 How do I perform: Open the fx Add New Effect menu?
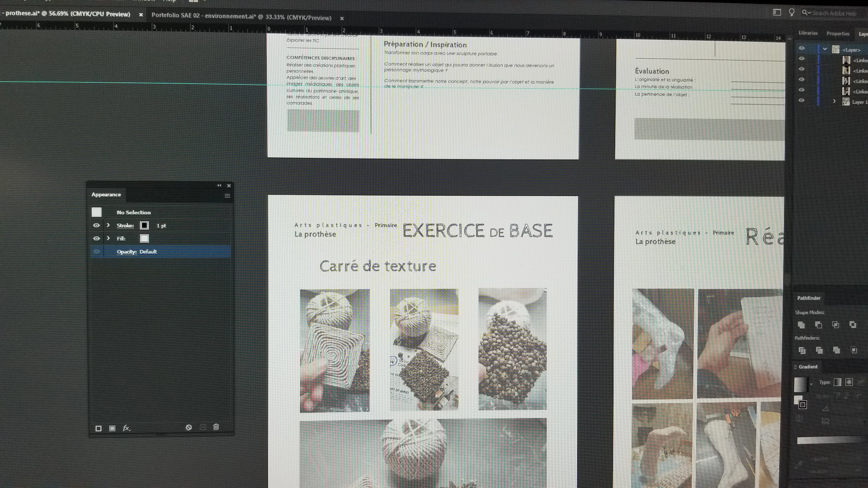coord(126,428)
